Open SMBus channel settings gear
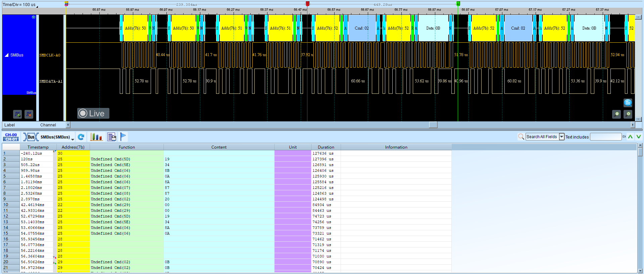644x274 pixels. pos(34,17)
